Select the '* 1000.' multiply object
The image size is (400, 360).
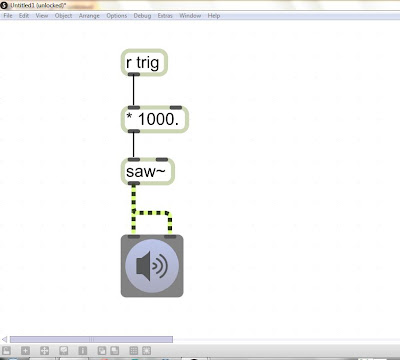155,119
